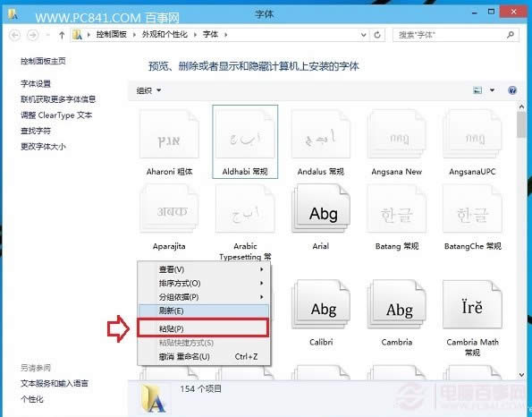This screenshot has width=532, height=417.
Task: Click the fonts folder icon in details pane
Action: [x=154, y=399]
